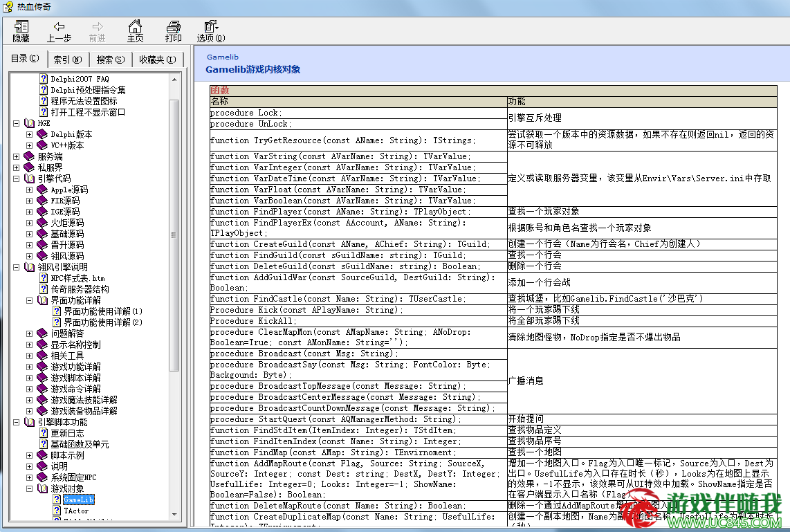790x532 pixels.
Task: Click the '开始提问' description cell
Action: tap(642, 419)
